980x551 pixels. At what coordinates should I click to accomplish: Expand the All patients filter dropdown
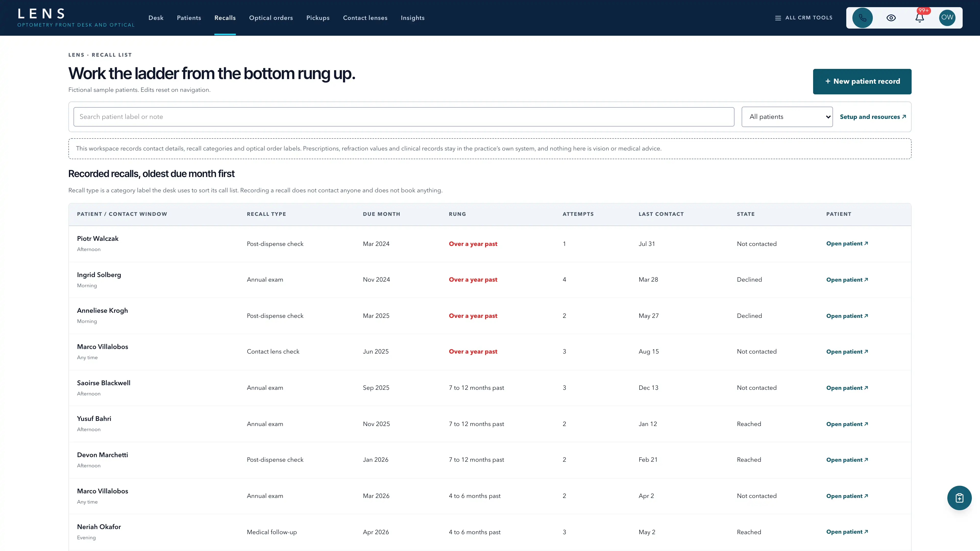click(x=787, y=117)
